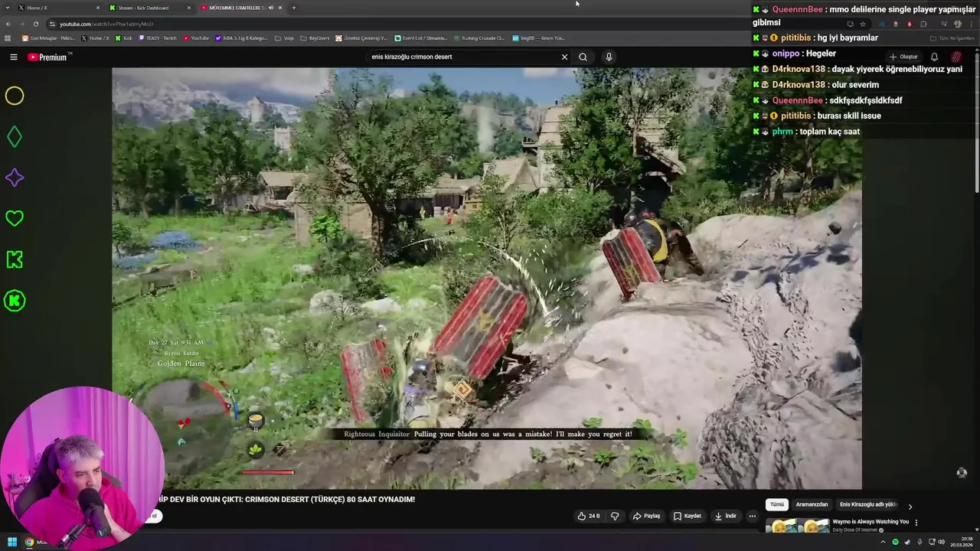Image resolution: width=980 pixels, height=551 pixels.
Task: Mute the YouTube tab's speaker icon
Action: coord(270,8)
